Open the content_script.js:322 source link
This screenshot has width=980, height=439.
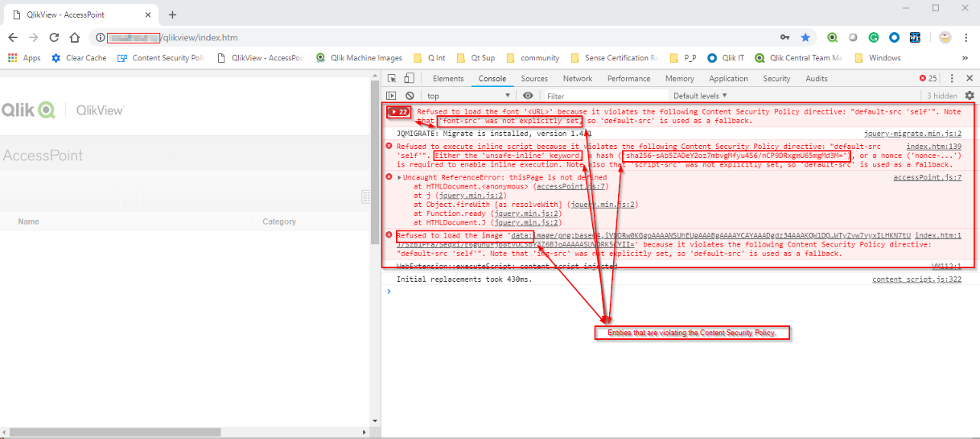pyautogui.click(x=916, y=280)
